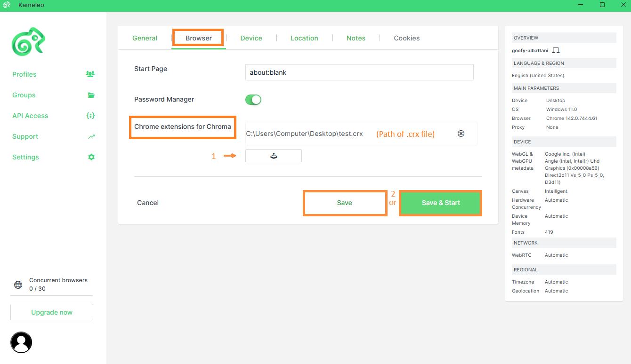The image size is (631, 364).
Task: Click the 0 / 30 concurrent browsers count
Action: (37, 289)
